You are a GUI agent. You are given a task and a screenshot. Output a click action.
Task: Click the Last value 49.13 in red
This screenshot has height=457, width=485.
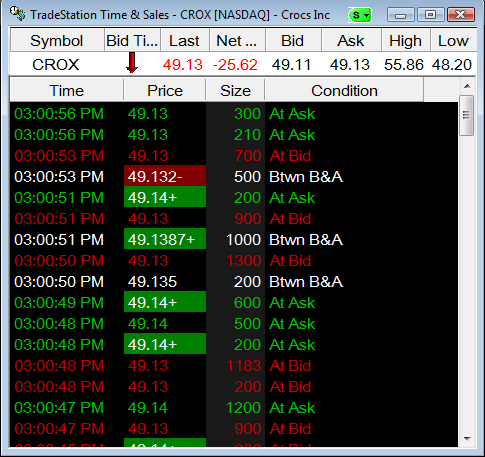pyautogui.click(x=183, y=65)
